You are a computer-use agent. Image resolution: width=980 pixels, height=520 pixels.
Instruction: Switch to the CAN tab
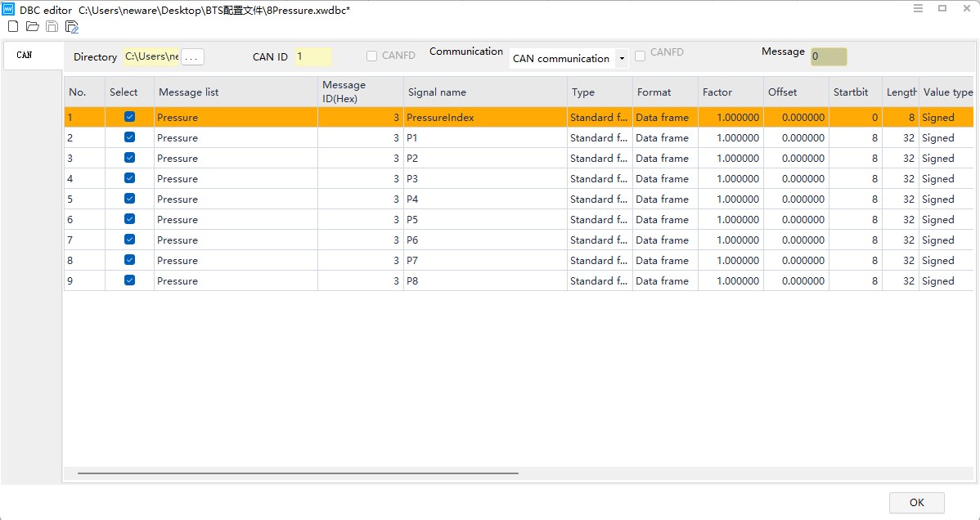point(25,56)
